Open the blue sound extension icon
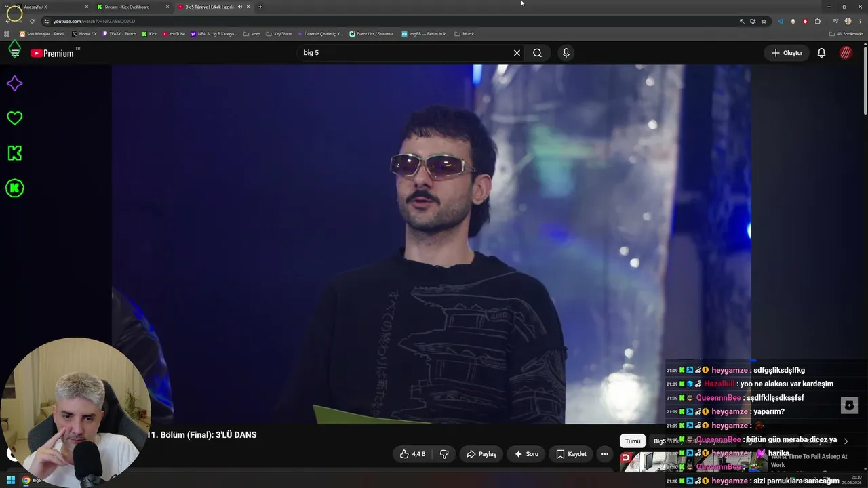868x488 pixels. [x=781, y=21]
